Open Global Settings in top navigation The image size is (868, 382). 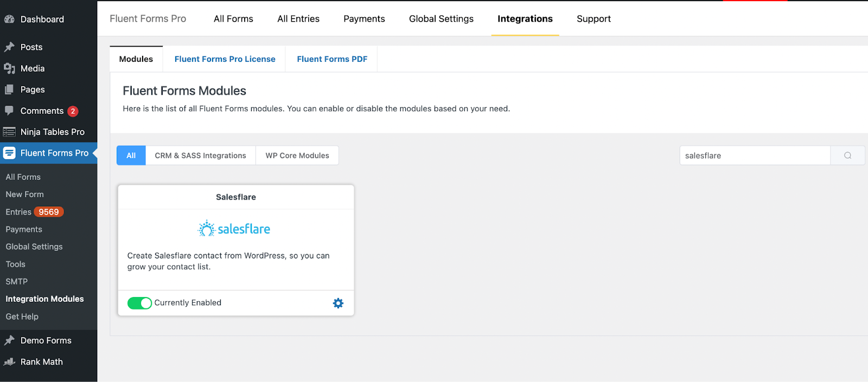441,19
